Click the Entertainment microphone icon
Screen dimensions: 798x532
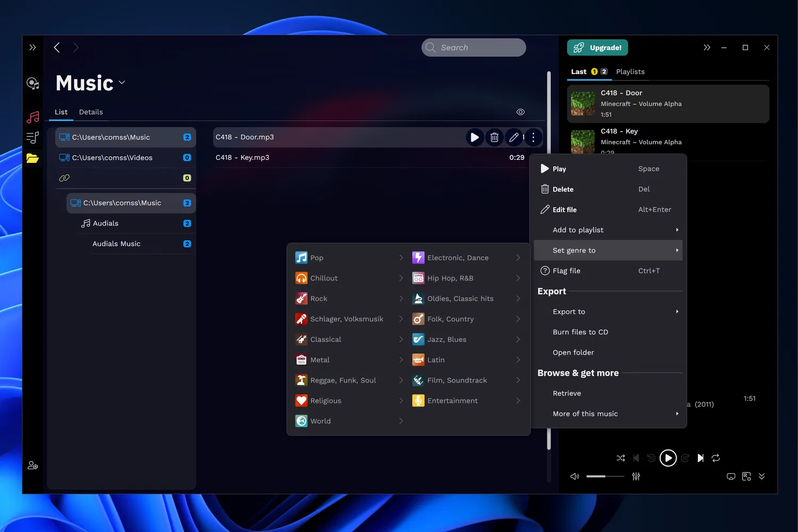(x=418, y=401)
